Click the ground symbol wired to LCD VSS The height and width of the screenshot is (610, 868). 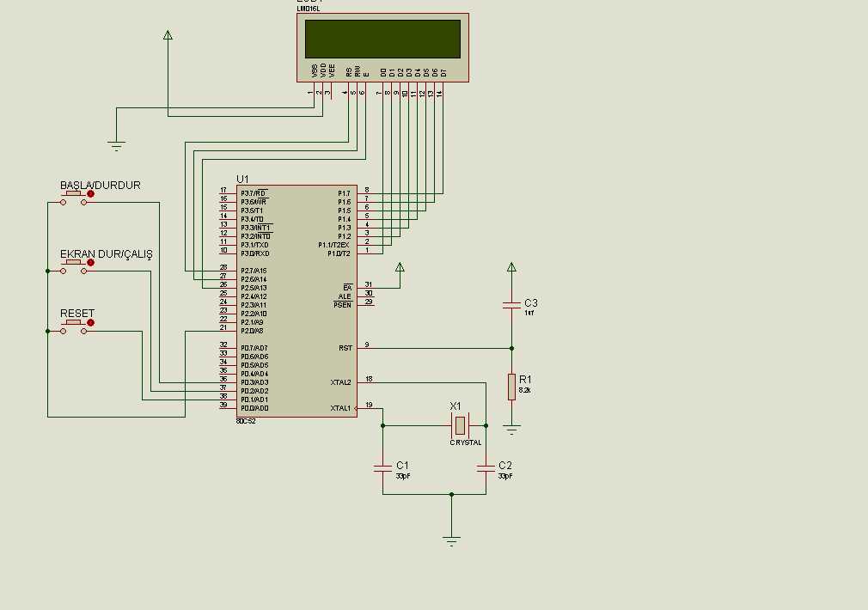(x=116, y=146)
